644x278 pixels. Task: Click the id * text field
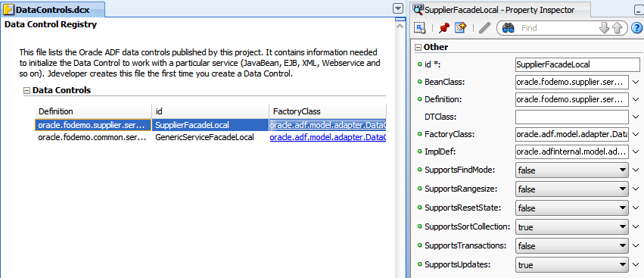click(577, 64)
